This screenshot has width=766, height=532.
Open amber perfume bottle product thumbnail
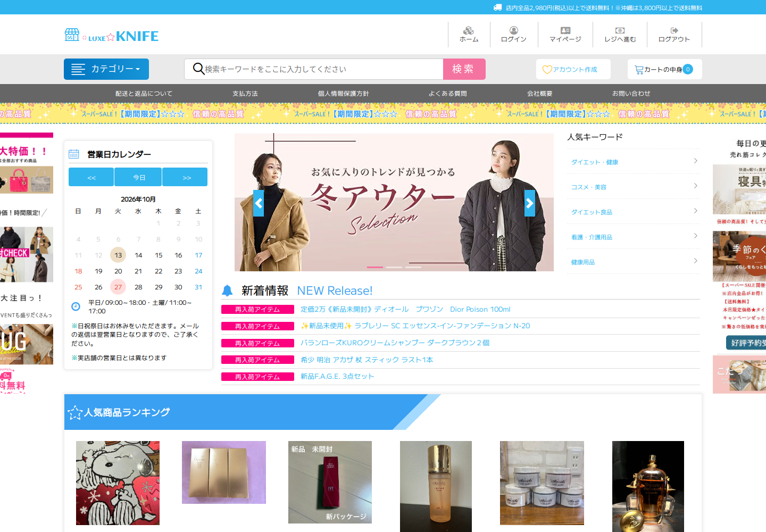tap(648, 486)
